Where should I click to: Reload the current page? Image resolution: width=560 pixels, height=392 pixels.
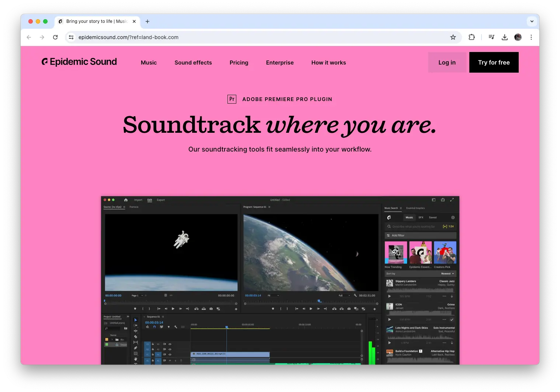tap(55, 37)
